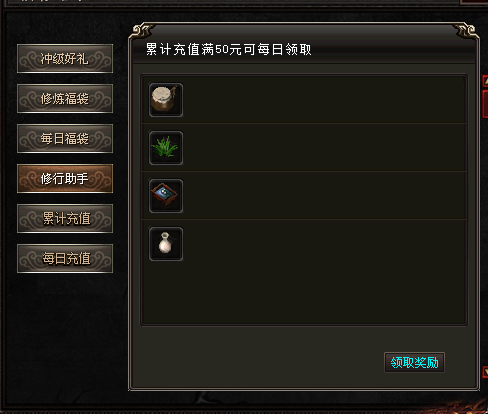Click the red button at the top-right corner
The height and width of the screenshot is (414, 488).
pos(474,2)
